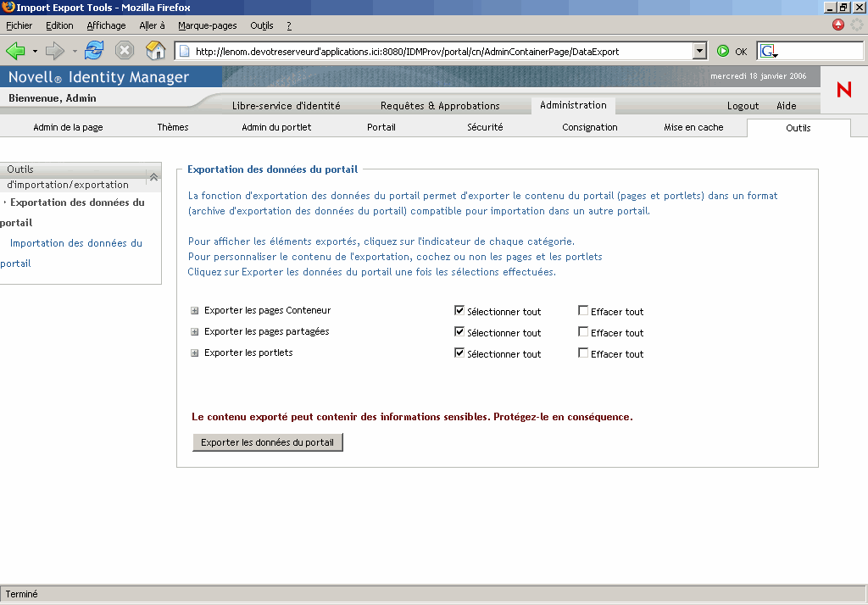The width and height of the screenshot is (868, 605).
Task: Click inside the URL address field
Action: coord(441,52)
